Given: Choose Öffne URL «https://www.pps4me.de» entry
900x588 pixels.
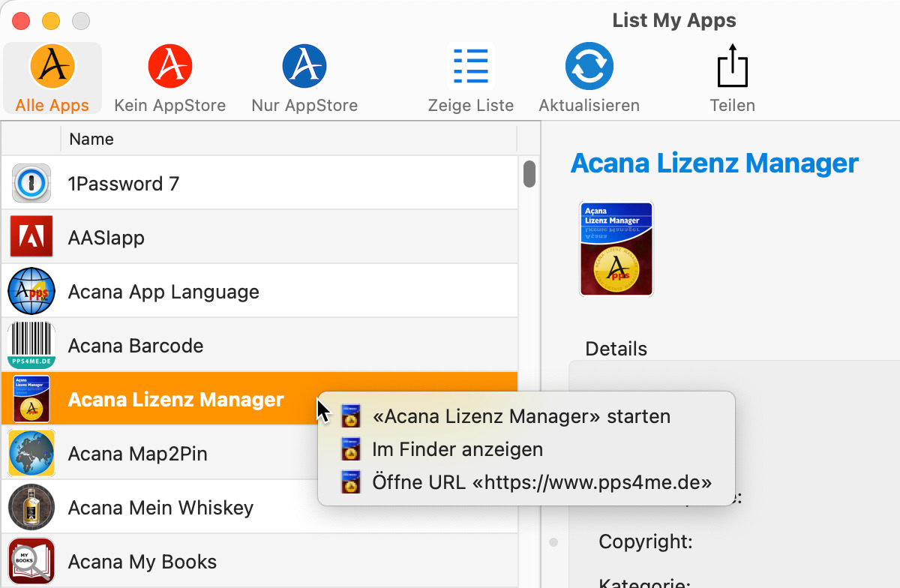Looking at the screenshot, I should pos(526,481).
